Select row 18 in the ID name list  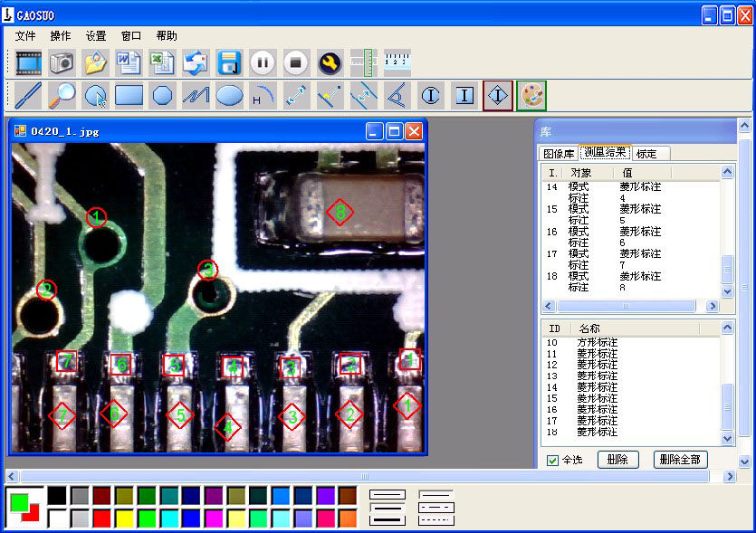(632, 433)
